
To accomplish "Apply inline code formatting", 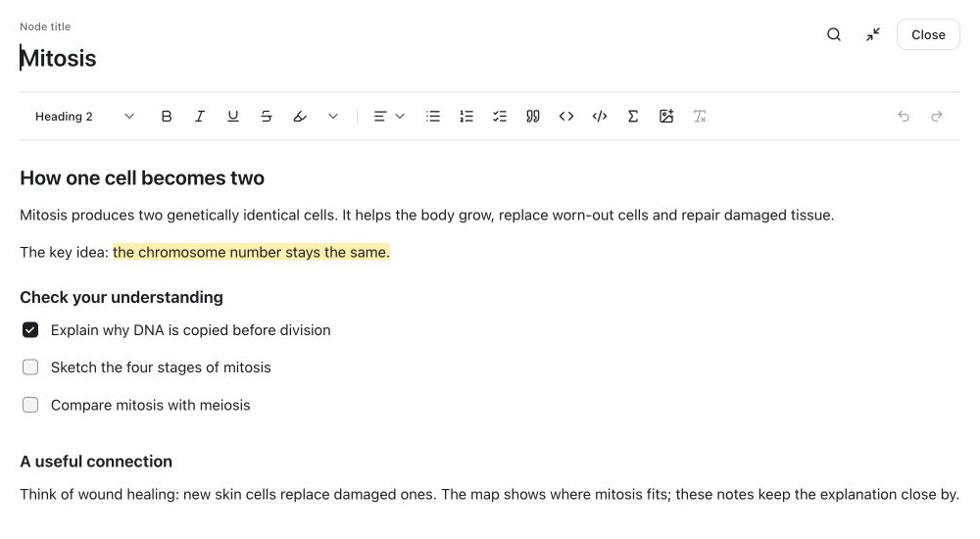I will coord(566,117).
